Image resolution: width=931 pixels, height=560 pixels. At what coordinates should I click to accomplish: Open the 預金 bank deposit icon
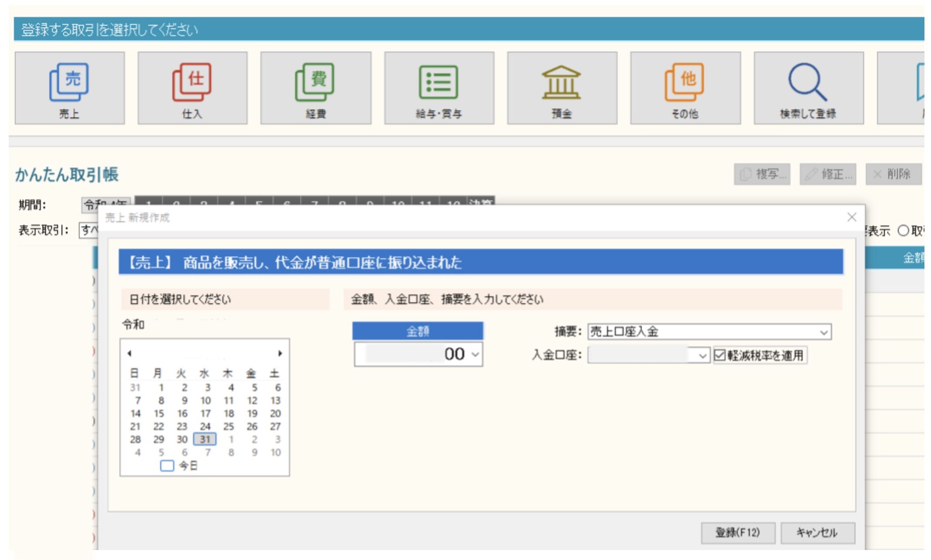(x=562, y=88)
